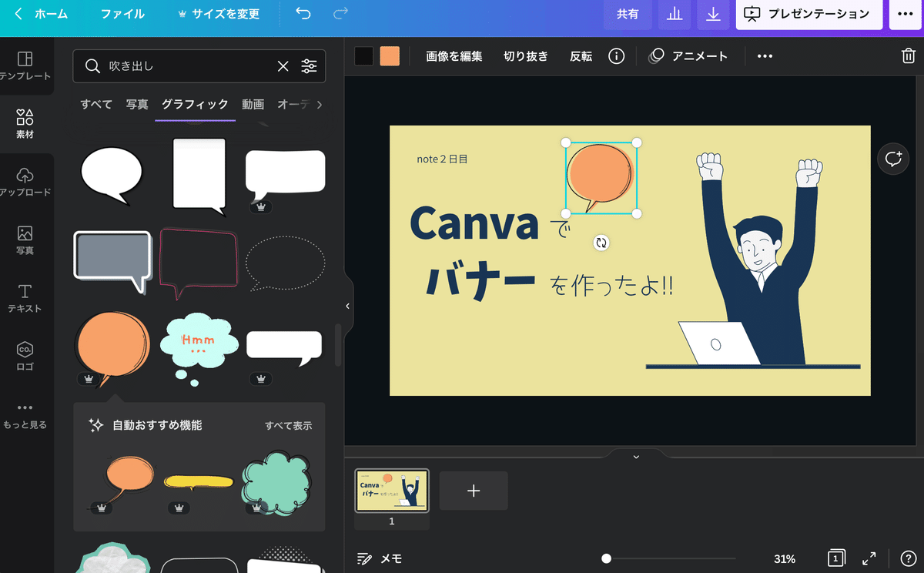Open ロゴ in the sidebar
Viewport: 924px width, 573px height.
point(25,357)
